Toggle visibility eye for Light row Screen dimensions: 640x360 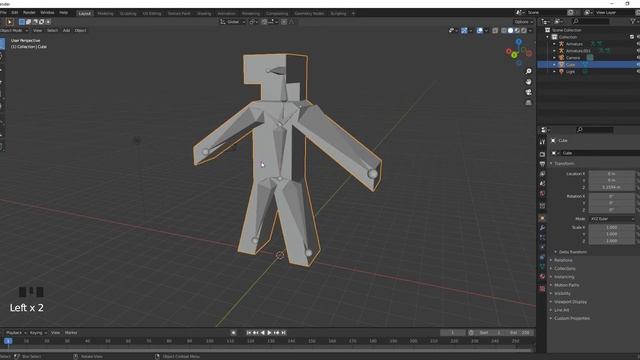click(x=638, y=71)
